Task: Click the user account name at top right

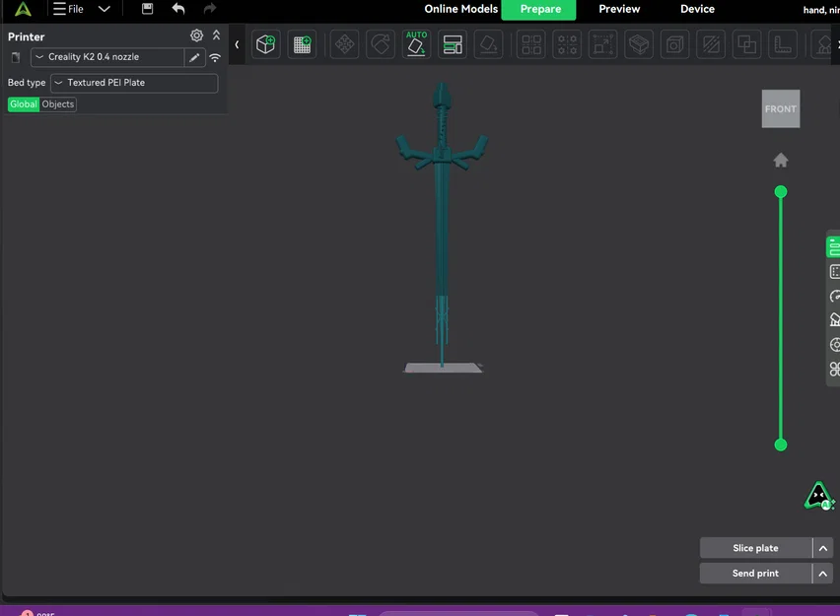Action: point(820,10)
